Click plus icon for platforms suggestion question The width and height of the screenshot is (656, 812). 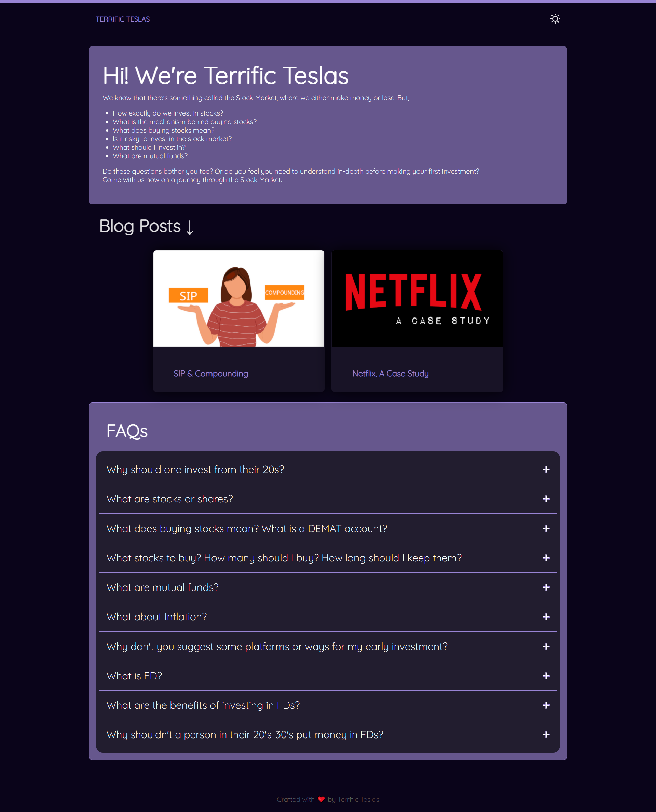pos(546,647)
